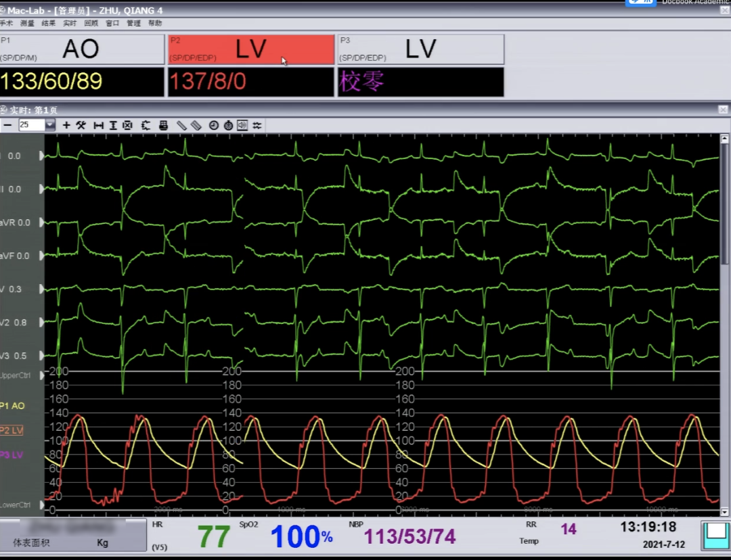The image size is (731, 560).
Task: Click the clock icon in toolbar
Action: tap(214, 125)
